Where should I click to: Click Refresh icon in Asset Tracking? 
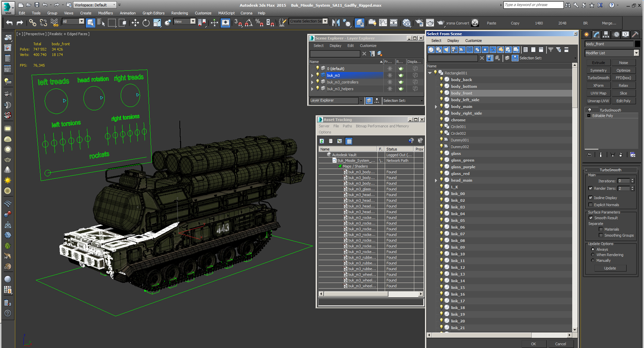[322, 141]
